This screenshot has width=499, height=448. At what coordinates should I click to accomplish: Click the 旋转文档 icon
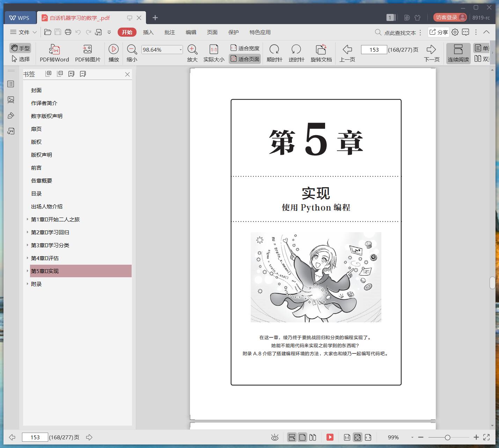click(321, 49)
